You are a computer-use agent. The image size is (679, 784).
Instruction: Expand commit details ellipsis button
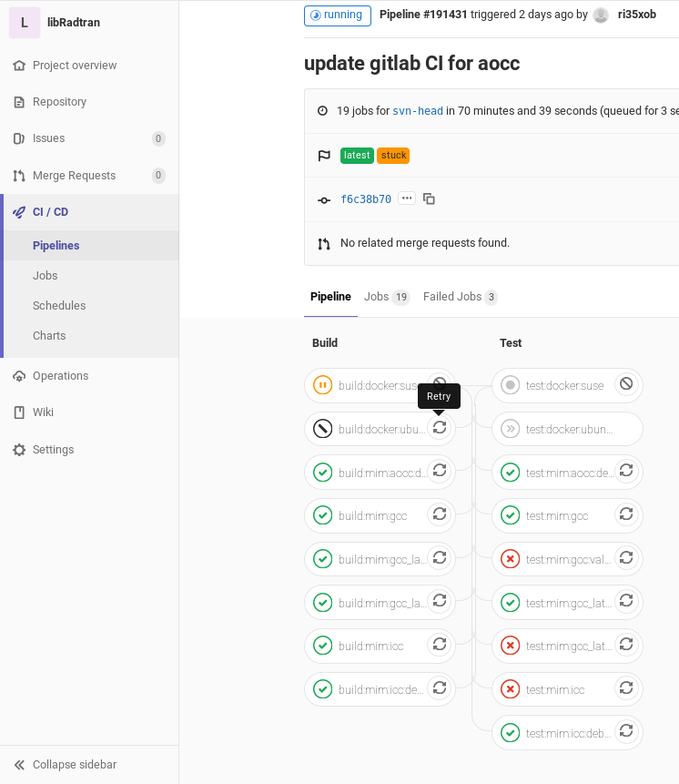tap(407, 199)
